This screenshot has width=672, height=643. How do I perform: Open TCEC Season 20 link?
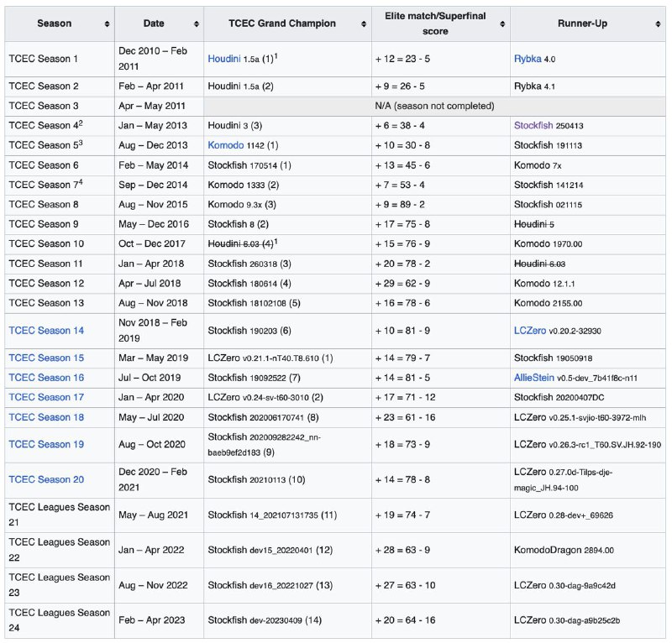[46, 479]
